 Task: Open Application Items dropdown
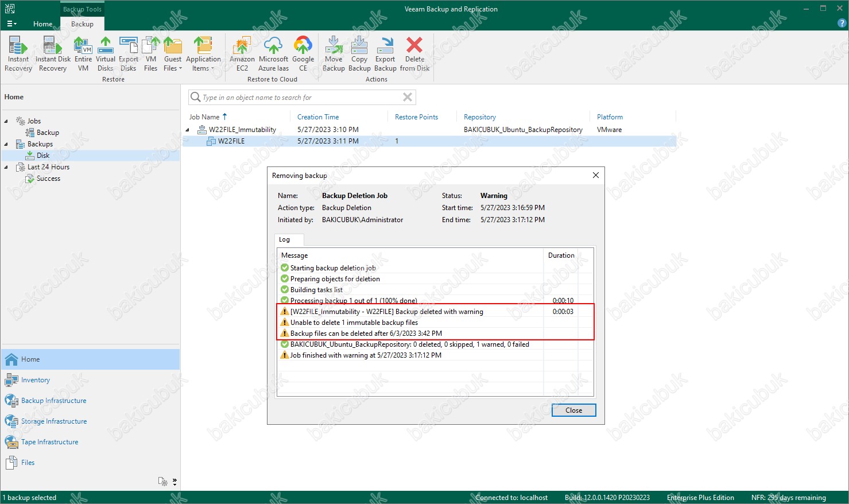[203, 54]
